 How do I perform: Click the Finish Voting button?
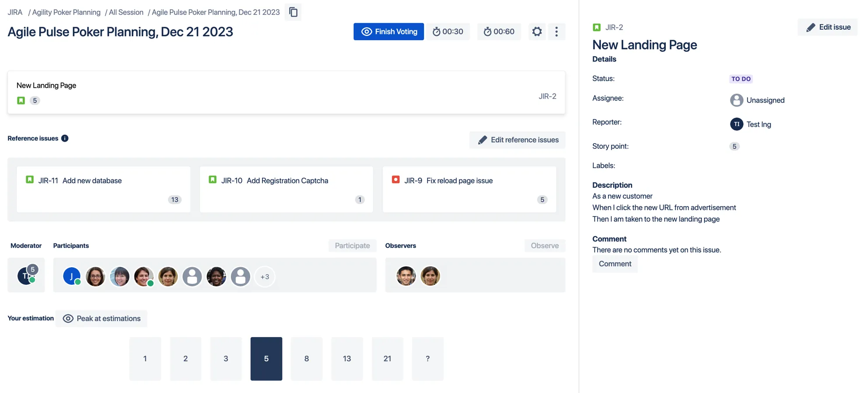389,31
